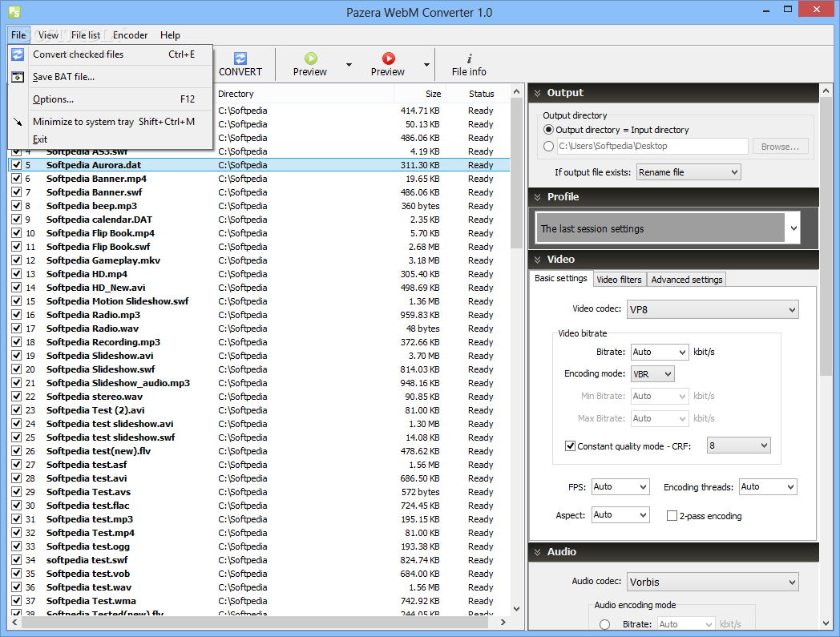Screen dimensions: 840x637
Task: Switch to the Basic settings tab
Action: 561,279
